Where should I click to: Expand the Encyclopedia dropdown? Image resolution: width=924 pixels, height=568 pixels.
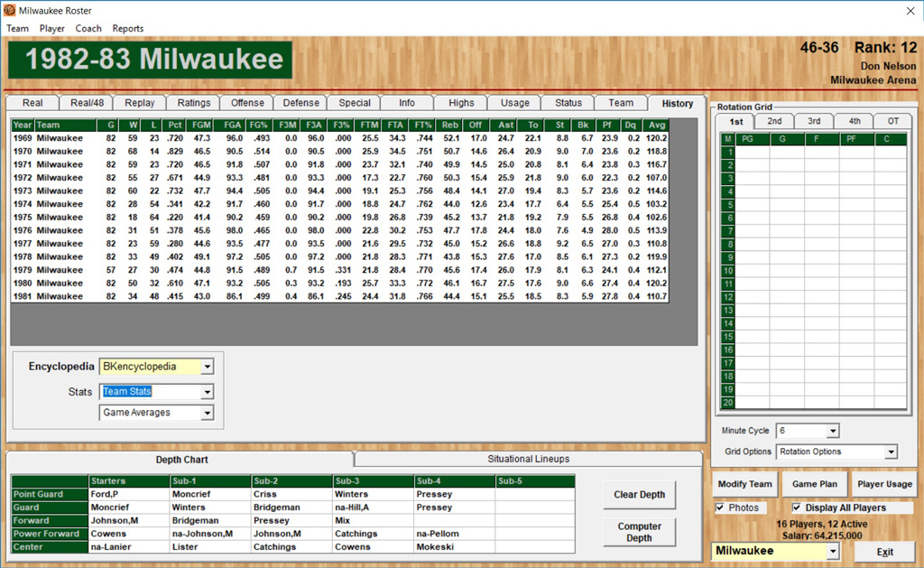click(207, 367)
